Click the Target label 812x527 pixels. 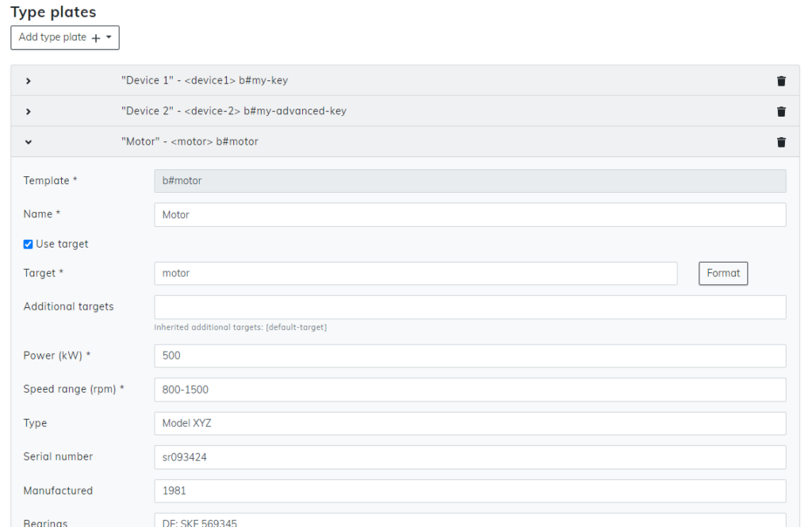[x=44, y=273]
